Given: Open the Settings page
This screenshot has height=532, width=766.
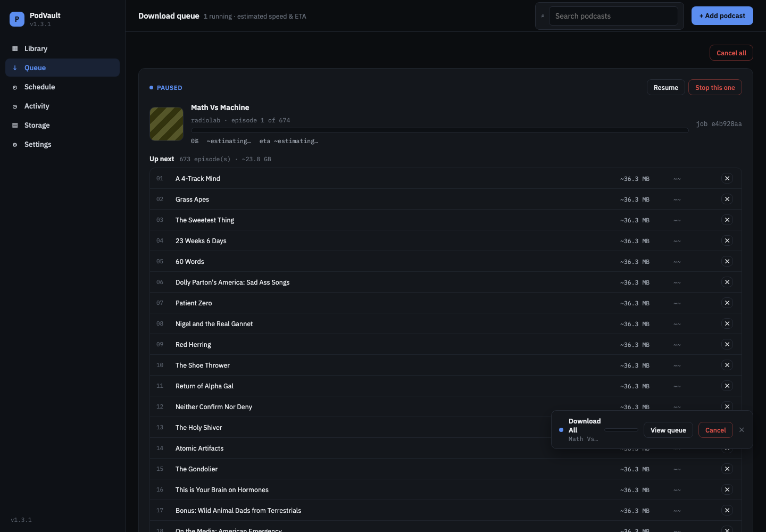Looking at the screenshot, I should (62, 144).
